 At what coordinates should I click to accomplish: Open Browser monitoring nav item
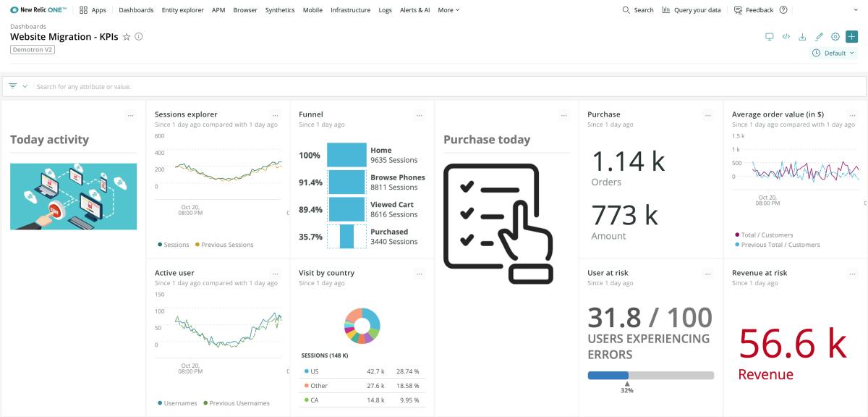(245, 10)
